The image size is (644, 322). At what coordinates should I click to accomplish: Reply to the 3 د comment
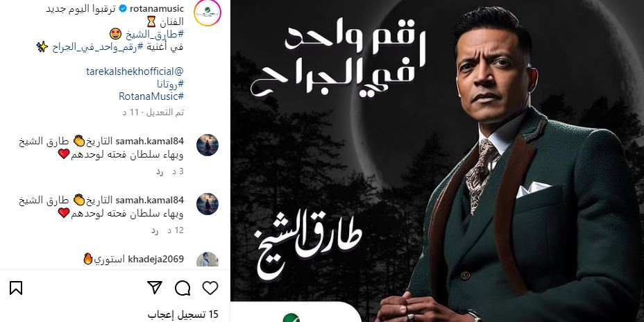[x=160, y=171]
